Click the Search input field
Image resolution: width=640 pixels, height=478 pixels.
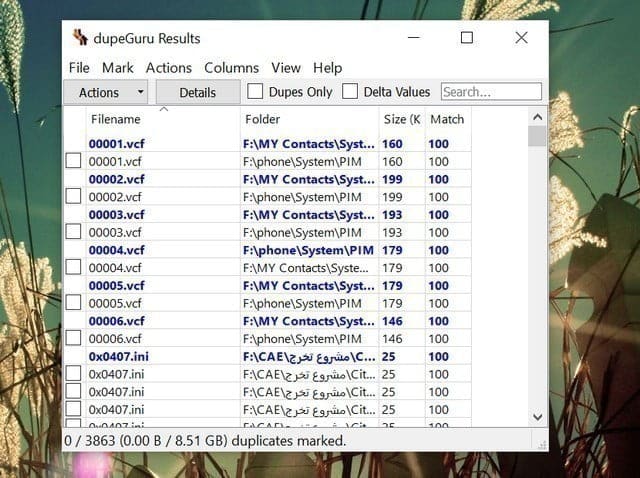click(x=490, y=92)
